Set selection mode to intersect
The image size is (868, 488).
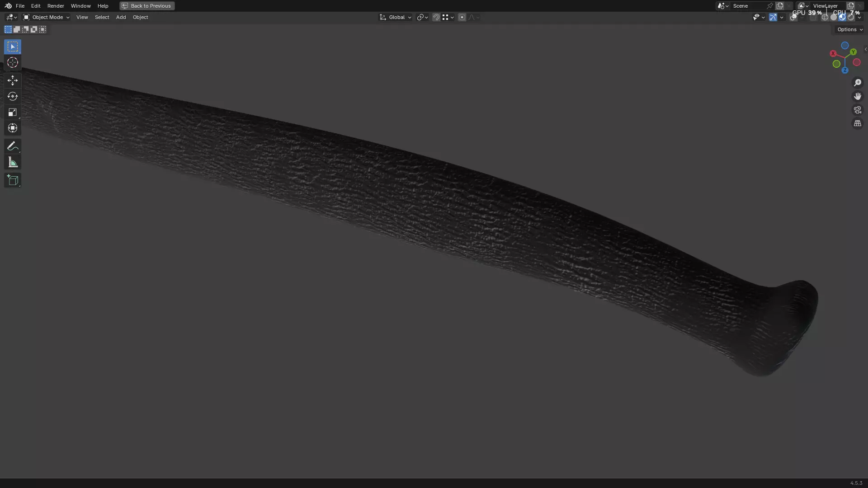pos(42,29)
